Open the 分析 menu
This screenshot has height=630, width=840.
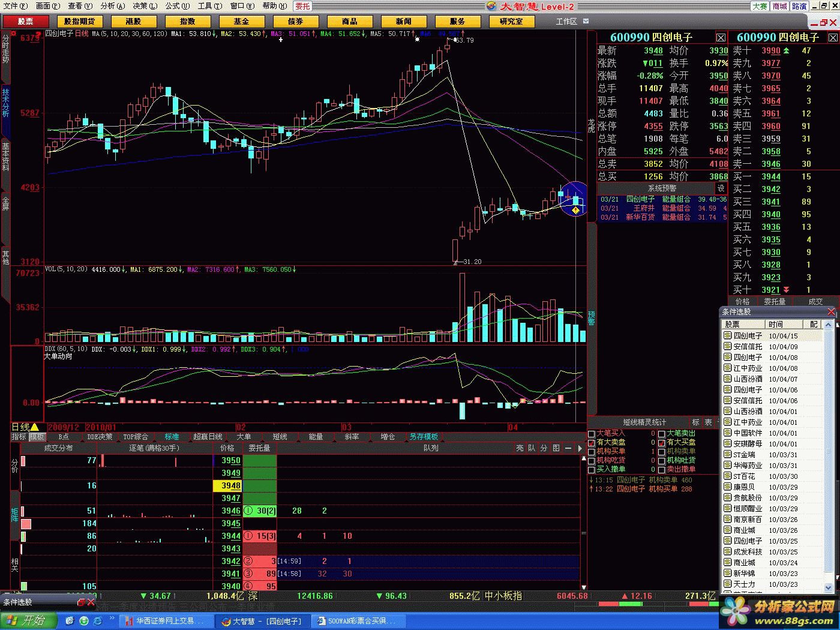pyautogui.click(x=112, y=6)
